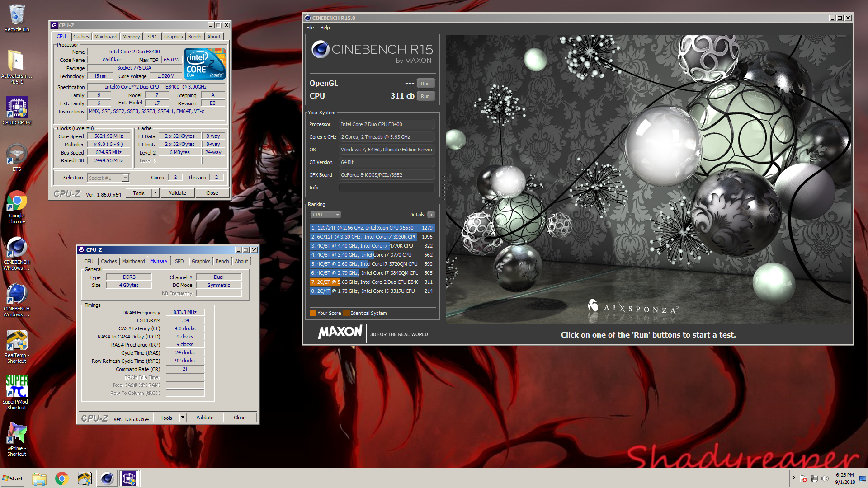868x488 pixels.
Task: Click the Cinebench panel divider grip handle
Action: (443, 188)
